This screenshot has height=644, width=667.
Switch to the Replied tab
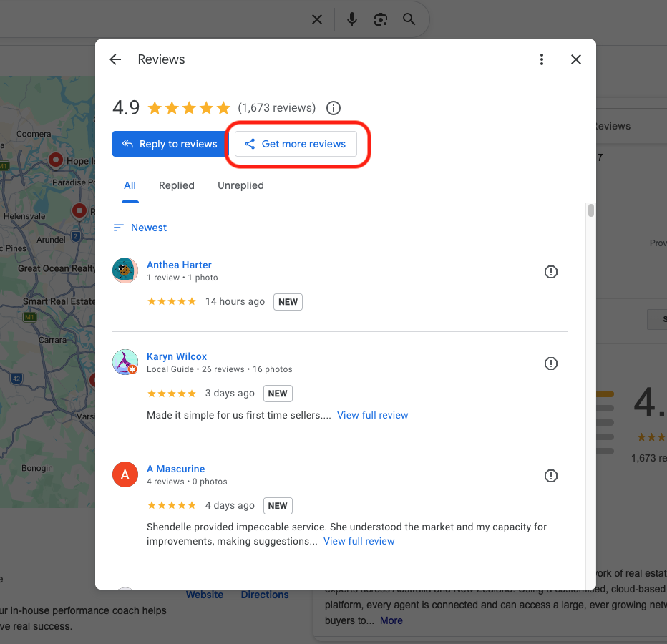point(177,185)
